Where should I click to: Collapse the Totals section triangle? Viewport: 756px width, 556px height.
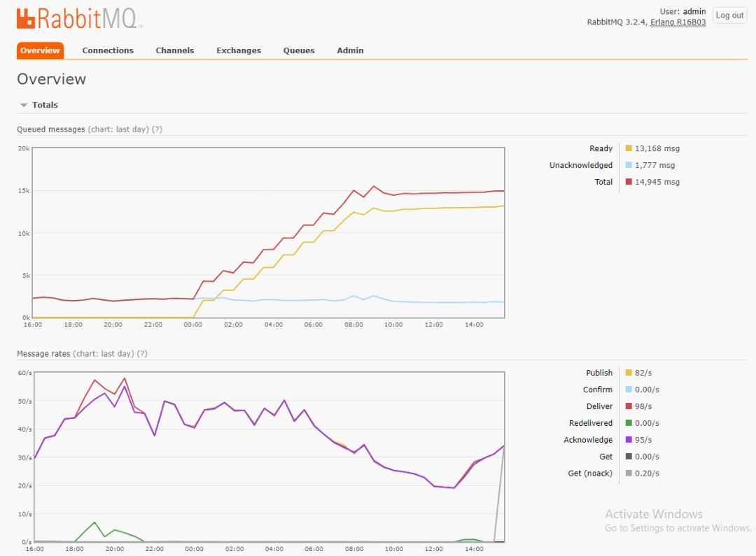pyautogui.click(x=24, y=106)
